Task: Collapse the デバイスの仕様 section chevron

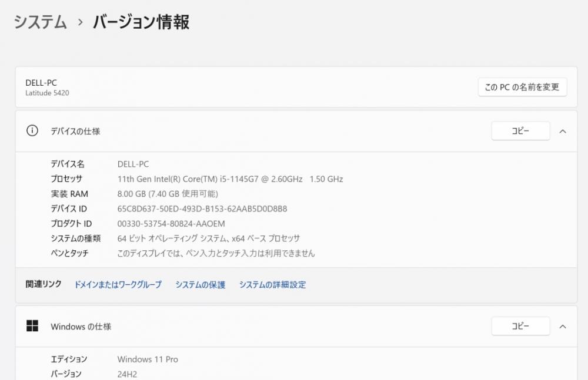Action: click(563, 131)
